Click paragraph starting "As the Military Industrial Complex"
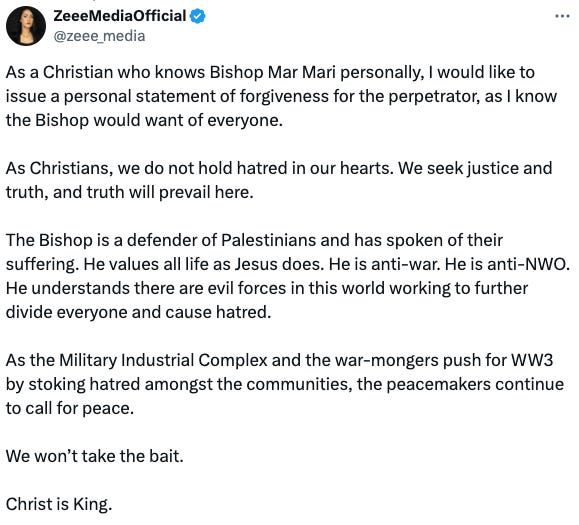This screenshot has width=579, height=525. coord(285,384)
